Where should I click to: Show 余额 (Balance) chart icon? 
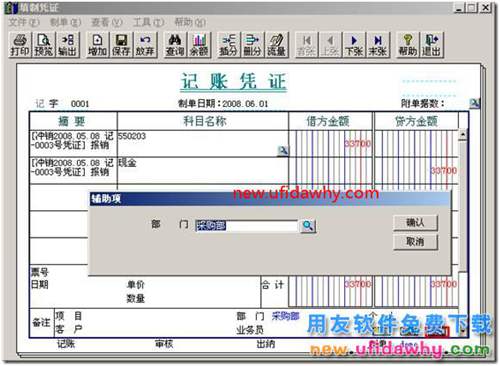tap(199, 45)
